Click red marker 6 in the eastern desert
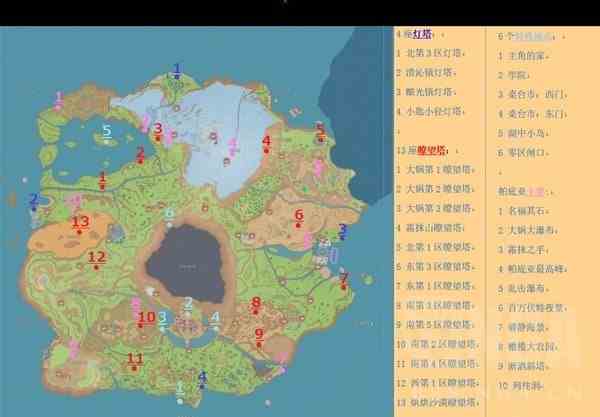This screenshot has height=417, width=600. [x=299, y=217]
